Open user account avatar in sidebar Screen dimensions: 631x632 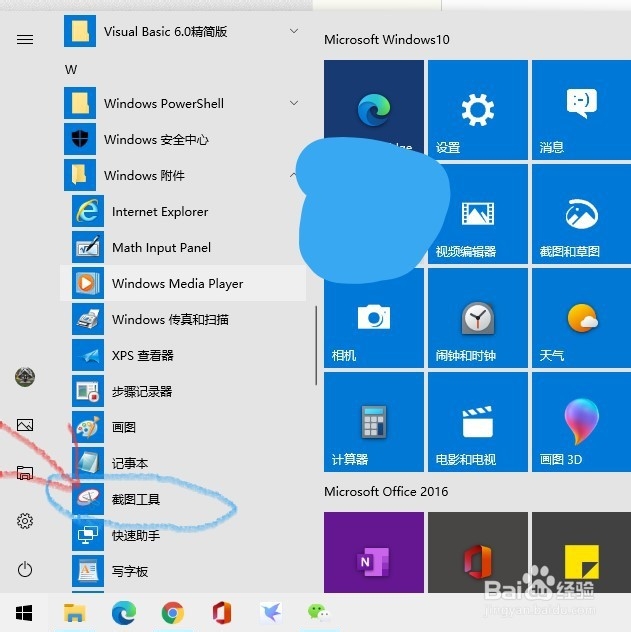coord(25,377)
